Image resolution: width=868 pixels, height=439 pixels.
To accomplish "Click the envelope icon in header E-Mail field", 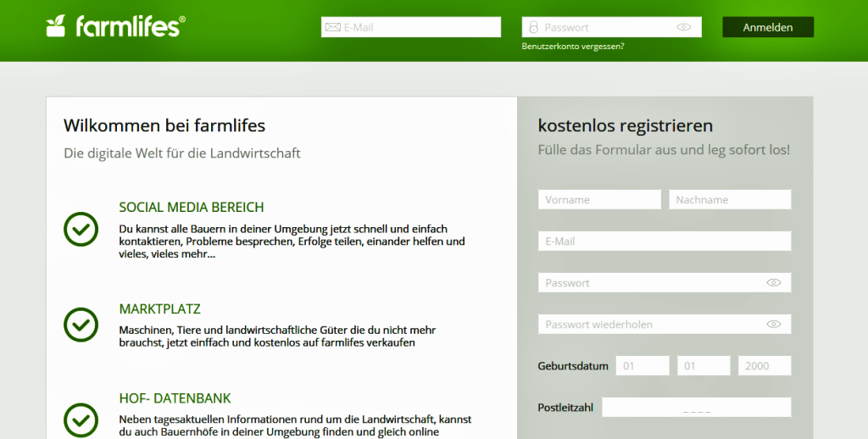I will click(x=332, y=27).
